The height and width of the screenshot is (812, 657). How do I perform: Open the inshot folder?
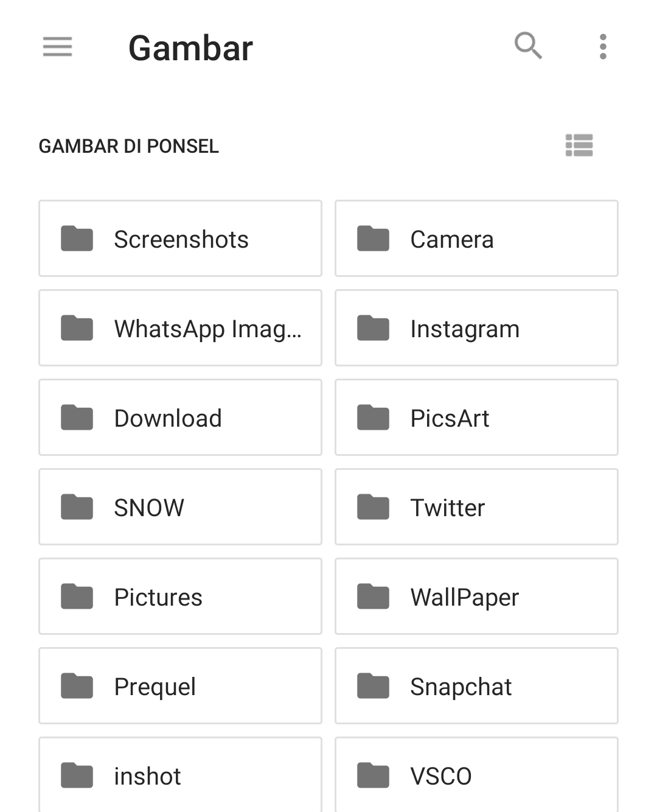[180, 775]
